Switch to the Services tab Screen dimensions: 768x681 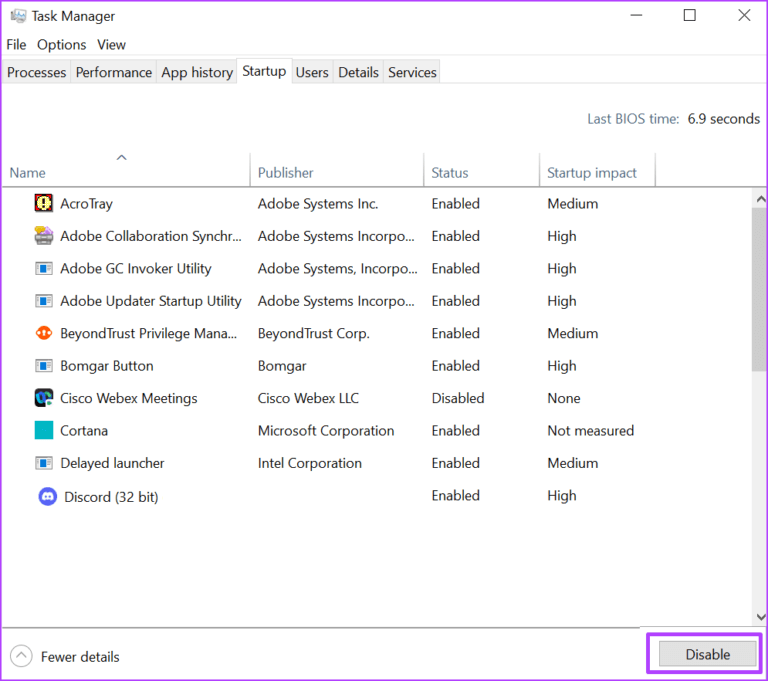[412, 72]
